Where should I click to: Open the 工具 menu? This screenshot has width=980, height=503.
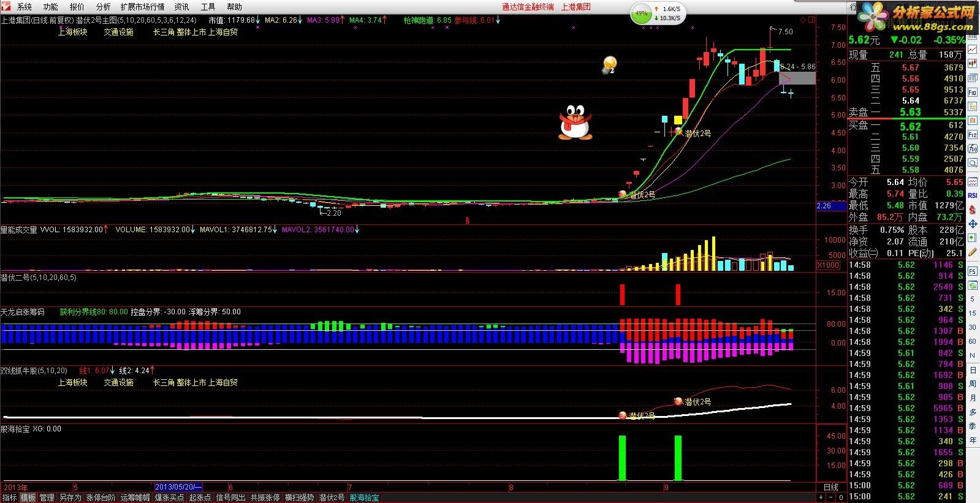point(208,7)
